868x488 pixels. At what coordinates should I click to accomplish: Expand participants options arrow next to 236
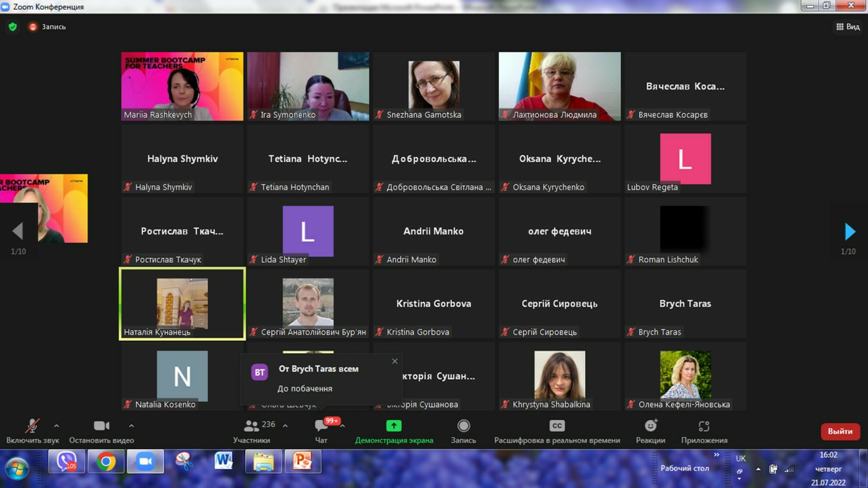tap(285, 426)
